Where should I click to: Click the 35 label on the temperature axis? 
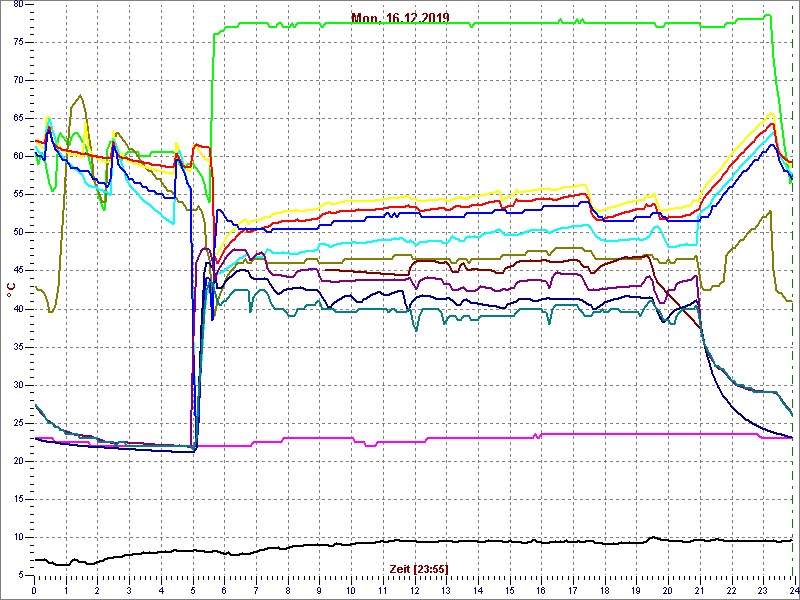click(17, 347)
